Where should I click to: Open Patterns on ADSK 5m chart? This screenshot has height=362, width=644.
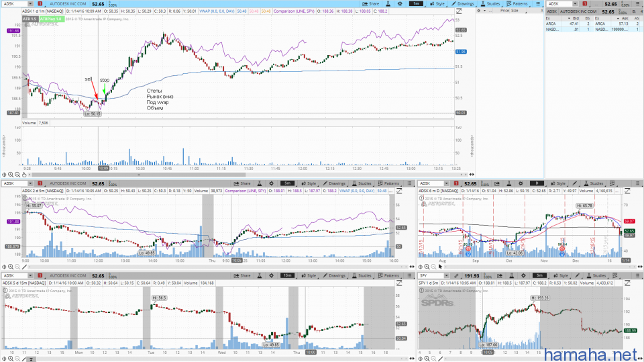tap(388, 183)
